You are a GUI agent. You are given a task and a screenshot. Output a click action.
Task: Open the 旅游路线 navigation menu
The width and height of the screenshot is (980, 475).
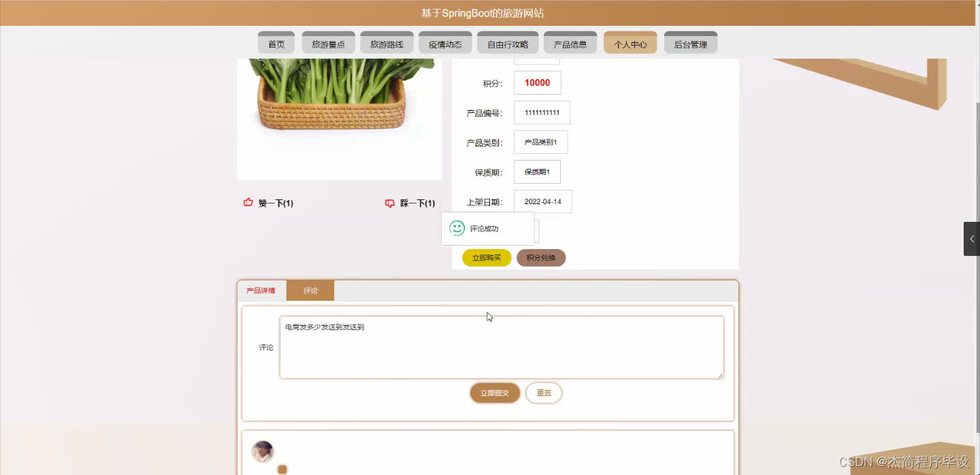pyautogui.click(x=387, y=42)
